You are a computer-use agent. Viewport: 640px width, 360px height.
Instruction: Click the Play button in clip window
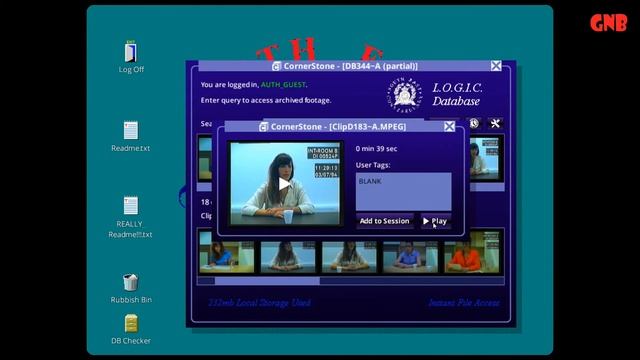[x=436, y=221]
